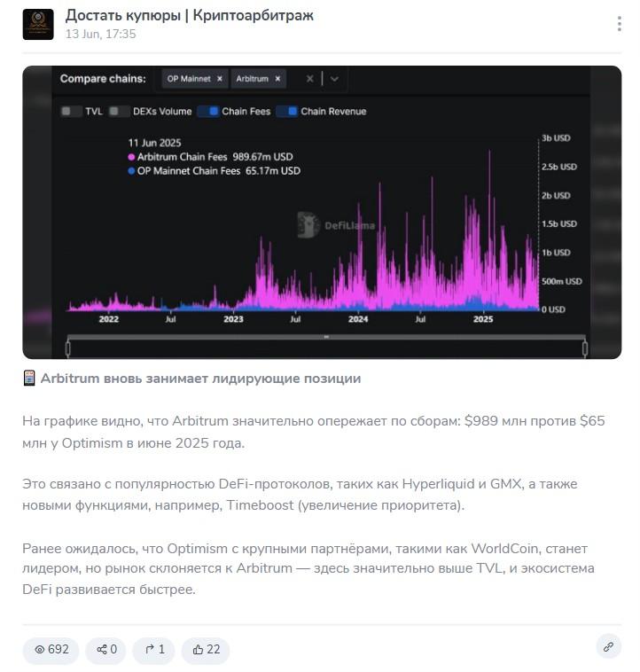Toggle the TVL switch
Viewport: 640px width, 672px height.
[x=71, y=112]
